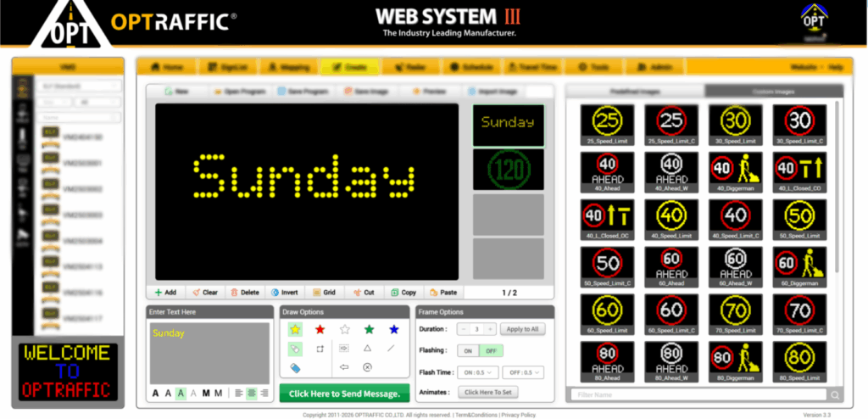Turn Flashing OFF

(x=491, y=351)
